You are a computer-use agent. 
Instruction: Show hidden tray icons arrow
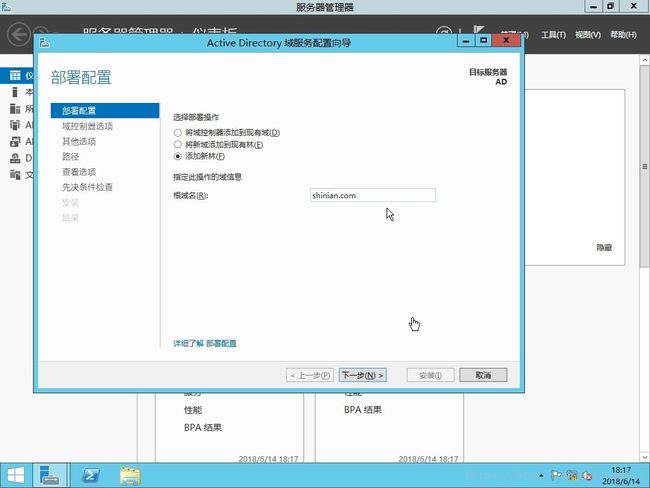pyautogui.click(x=541, y=476)
